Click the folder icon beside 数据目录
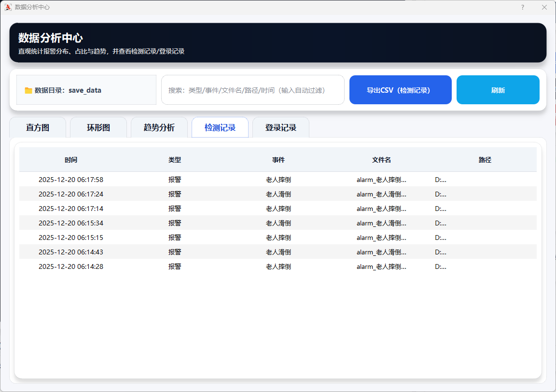Image resolution: width=556 pixels, height=392 pixels. click(28, 90)
